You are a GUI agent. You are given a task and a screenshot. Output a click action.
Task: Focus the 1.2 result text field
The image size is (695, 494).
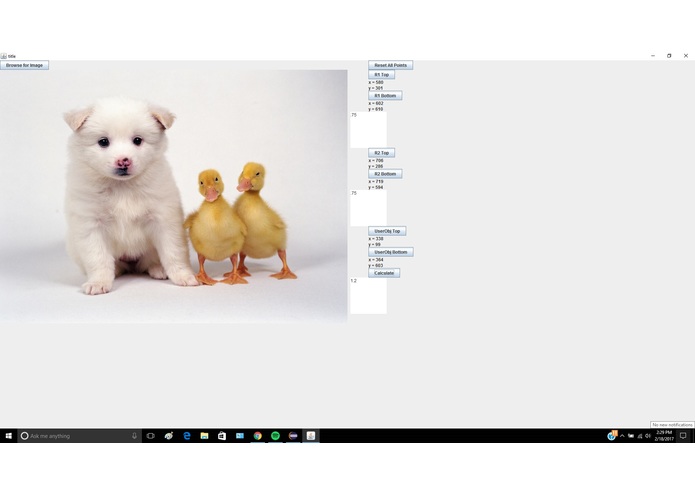(x=368, y=296)
